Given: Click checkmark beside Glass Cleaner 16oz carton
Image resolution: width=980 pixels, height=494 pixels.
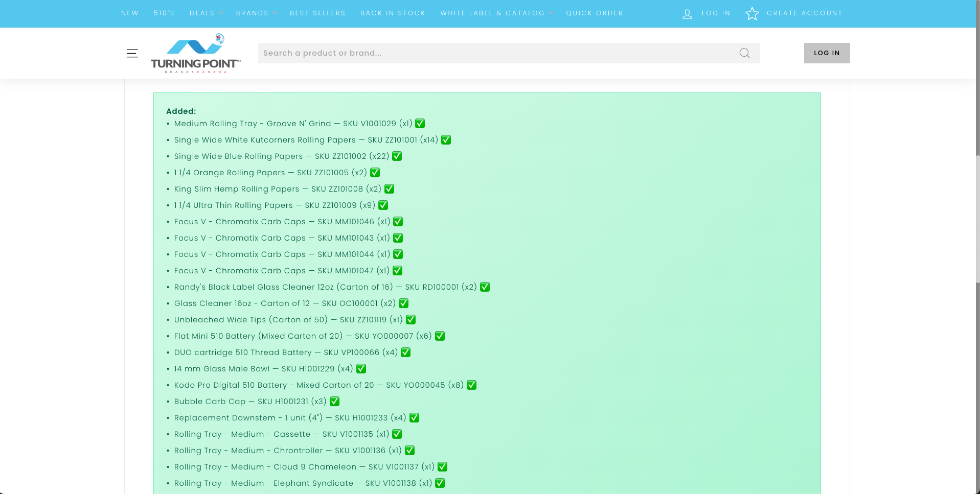Looking at the screenshot, I should pos(404,303).
